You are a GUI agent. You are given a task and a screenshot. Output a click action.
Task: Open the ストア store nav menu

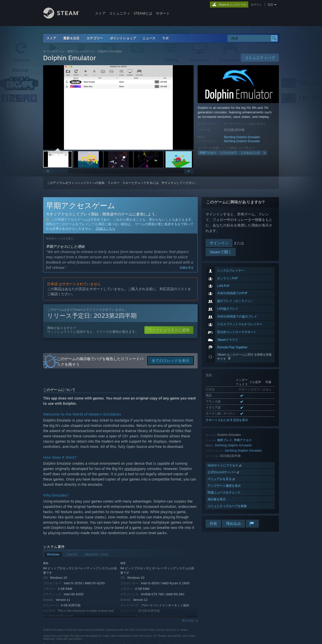click(x=51, y=38)
